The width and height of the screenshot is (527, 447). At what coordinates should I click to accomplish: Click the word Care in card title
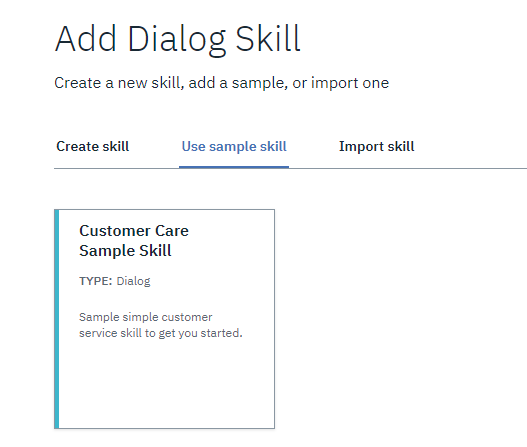(x=172, y=231)
